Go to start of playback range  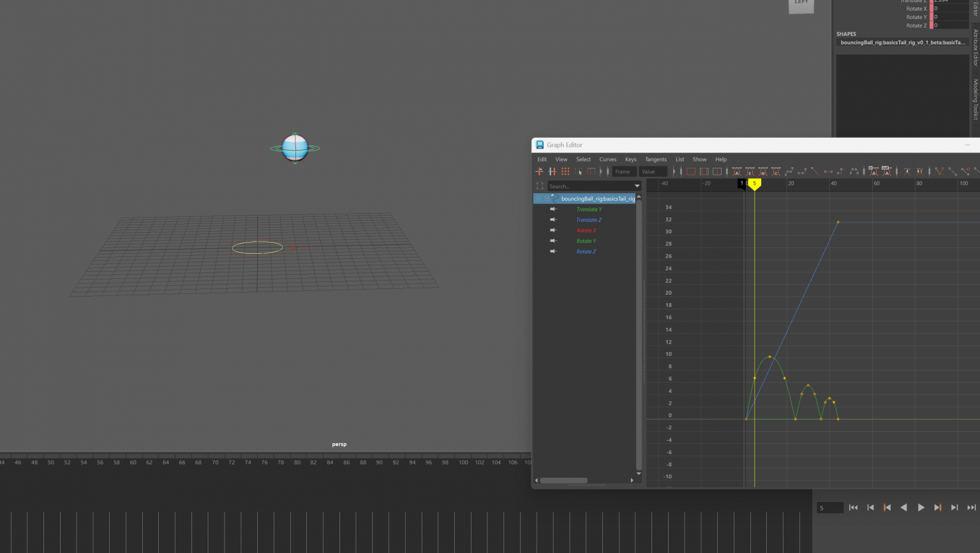(853, 508)
